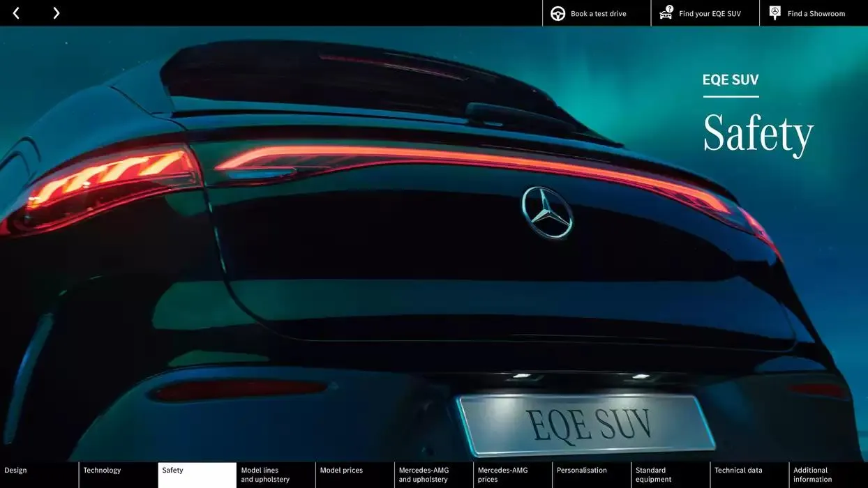
Task: Open the Standard equipment tab
Action: tap(671, 475)
